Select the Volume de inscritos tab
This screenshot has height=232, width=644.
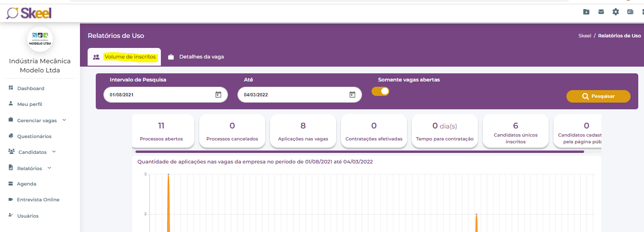pos(130,57)
